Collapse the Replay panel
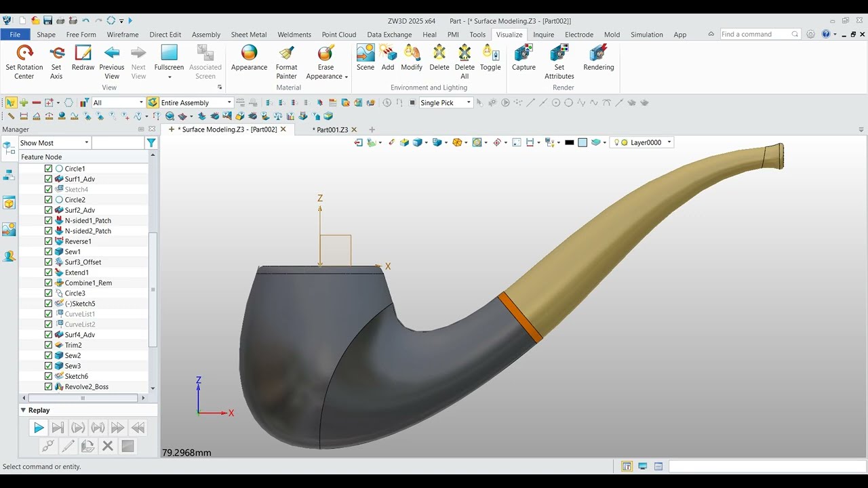Screen dimensions: 868x488 (23, 410)
